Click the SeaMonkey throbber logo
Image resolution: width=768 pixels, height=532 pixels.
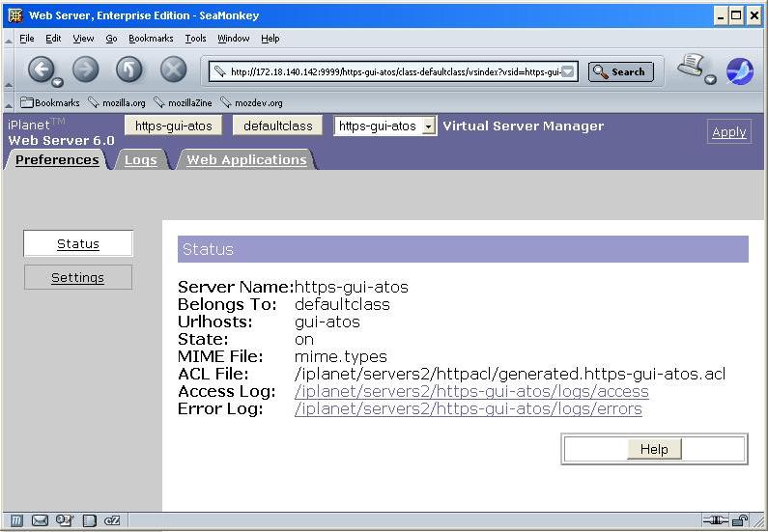[740, 71]
